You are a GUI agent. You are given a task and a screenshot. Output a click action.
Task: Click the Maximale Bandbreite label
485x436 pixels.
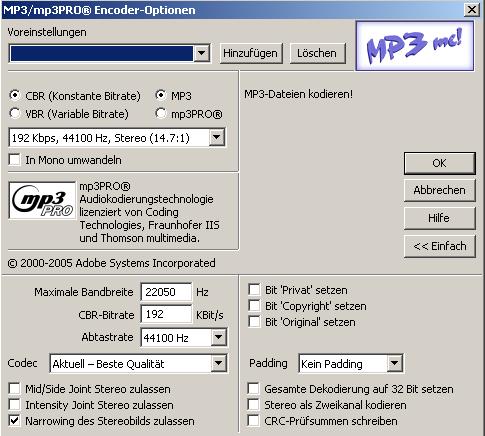(x=84, y=292)
